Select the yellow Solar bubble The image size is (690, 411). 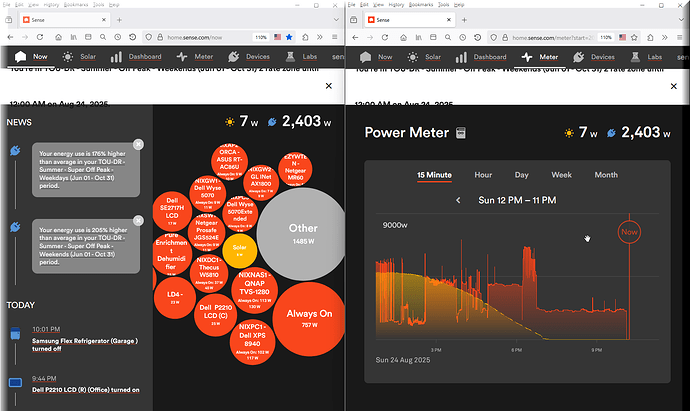pyautogui.click(x=239, y=250)
